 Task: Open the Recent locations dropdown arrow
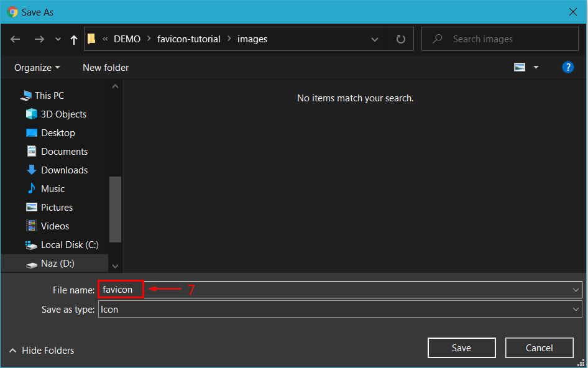(x=58, y=39)
